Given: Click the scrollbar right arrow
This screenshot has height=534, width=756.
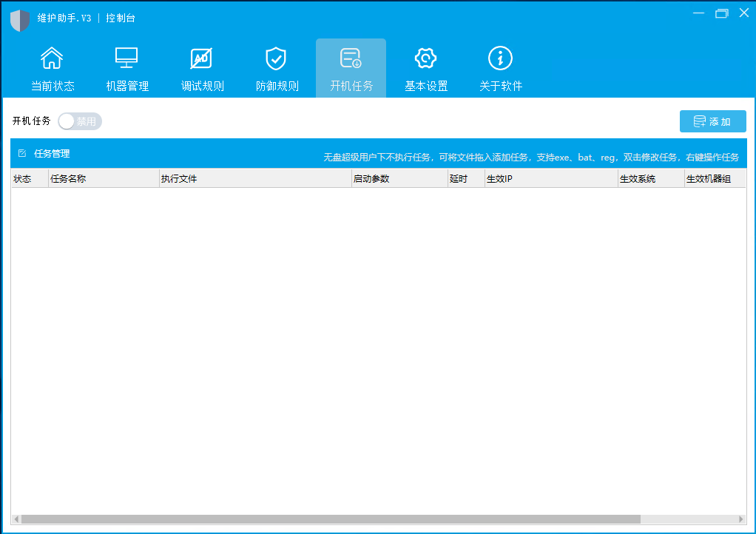Looking at the screenshot, I should tap(741, 519).
